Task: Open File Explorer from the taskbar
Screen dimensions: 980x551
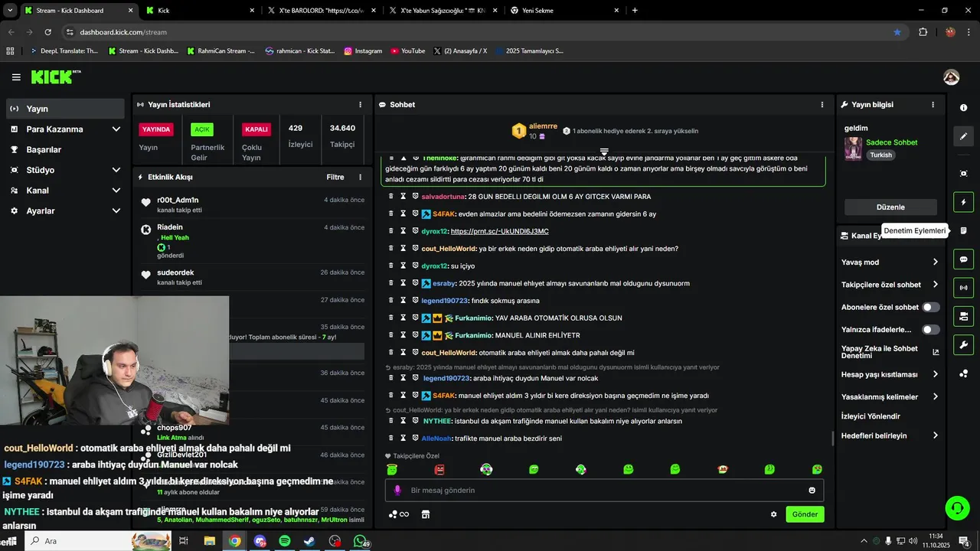Action: point(209,541)
